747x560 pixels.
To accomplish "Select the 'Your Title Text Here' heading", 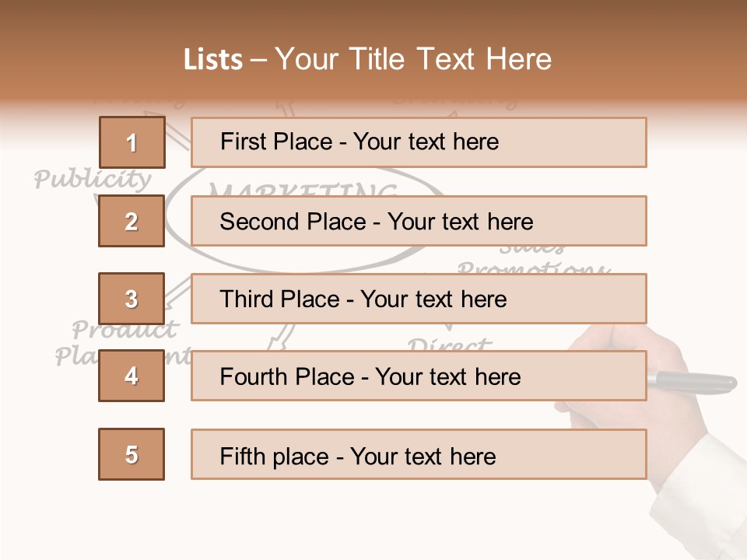I will 413,60.
